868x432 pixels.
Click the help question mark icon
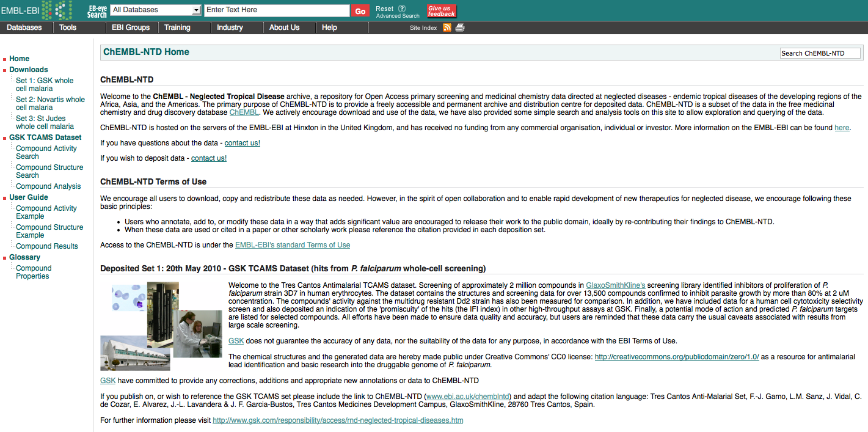point(402,9)
